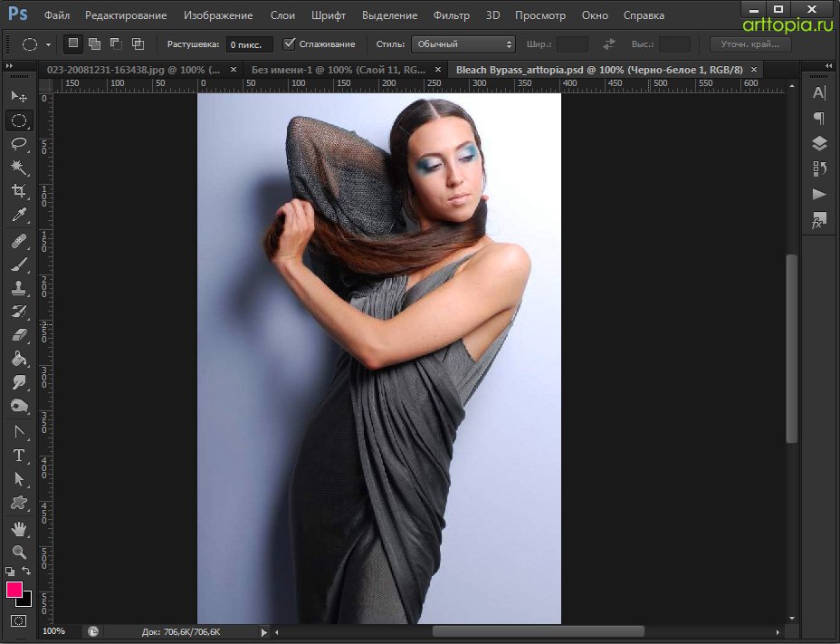Screen dimensions: 840x644
Task: Select the Move tool
Action: (x=19, y=97)
